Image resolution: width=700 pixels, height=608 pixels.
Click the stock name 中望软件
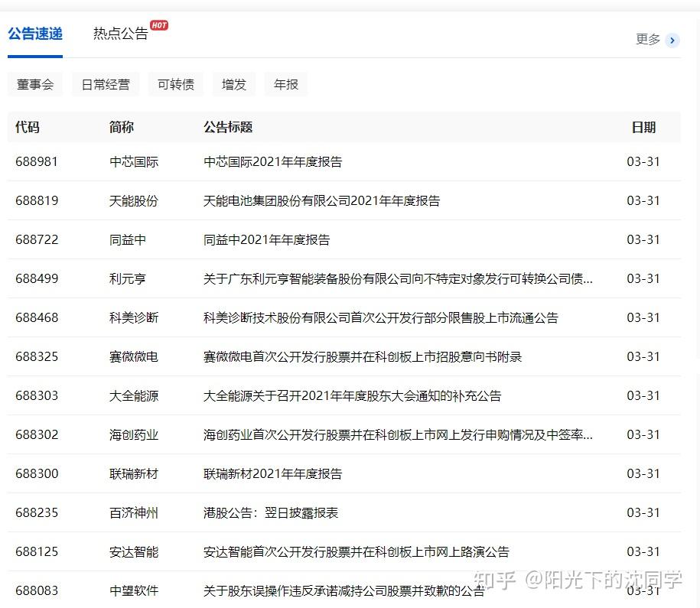(x=134, y=590)
